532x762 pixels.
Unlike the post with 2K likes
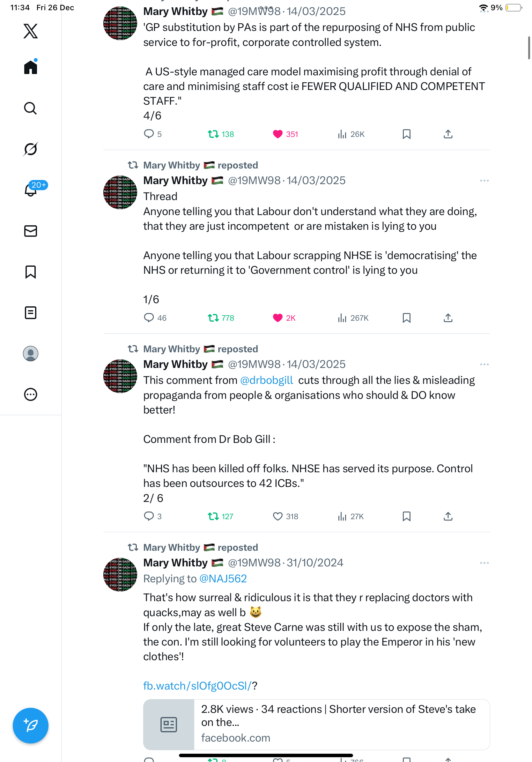(277, 318)
